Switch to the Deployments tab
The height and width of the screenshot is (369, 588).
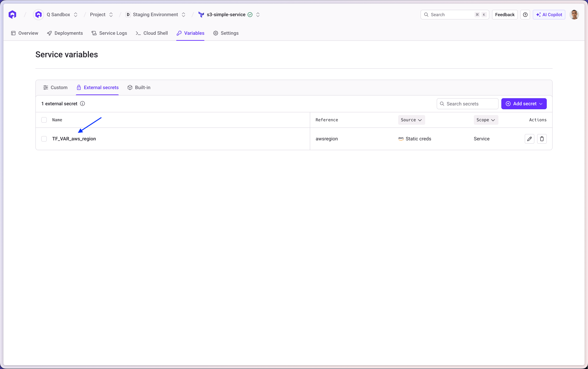(x=65, y=33)
